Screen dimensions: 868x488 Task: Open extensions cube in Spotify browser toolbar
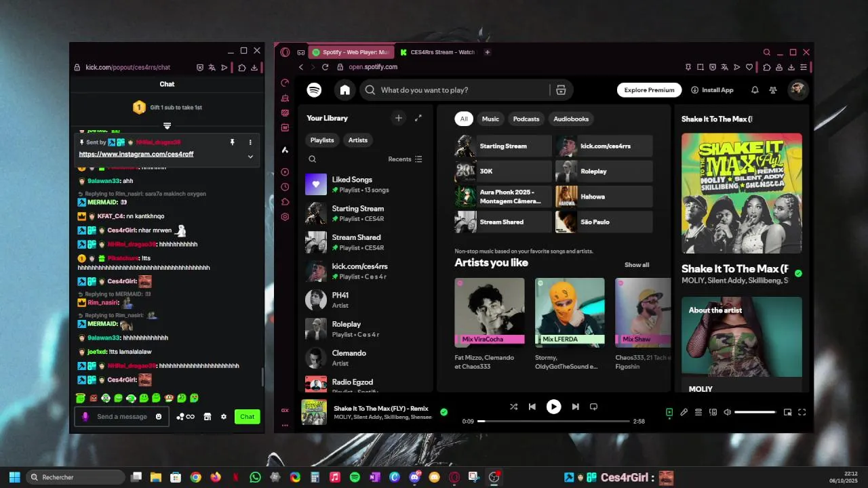767,67
